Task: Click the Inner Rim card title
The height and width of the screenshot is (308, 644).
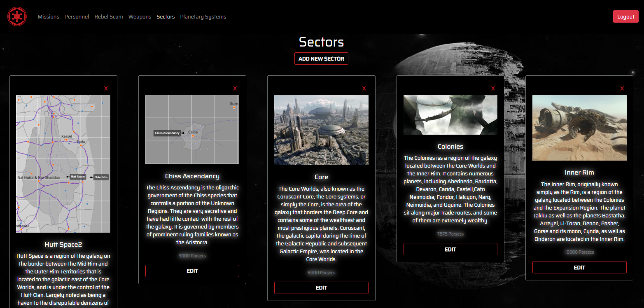Action: 579,172
